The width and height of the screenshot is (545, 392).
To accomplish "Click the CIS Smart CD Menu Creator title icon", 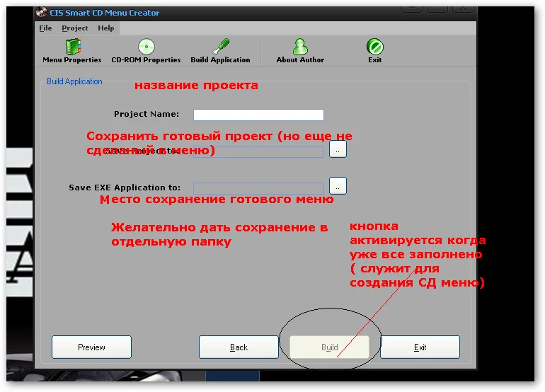I will pyautogui.click(x=42, y=12).
